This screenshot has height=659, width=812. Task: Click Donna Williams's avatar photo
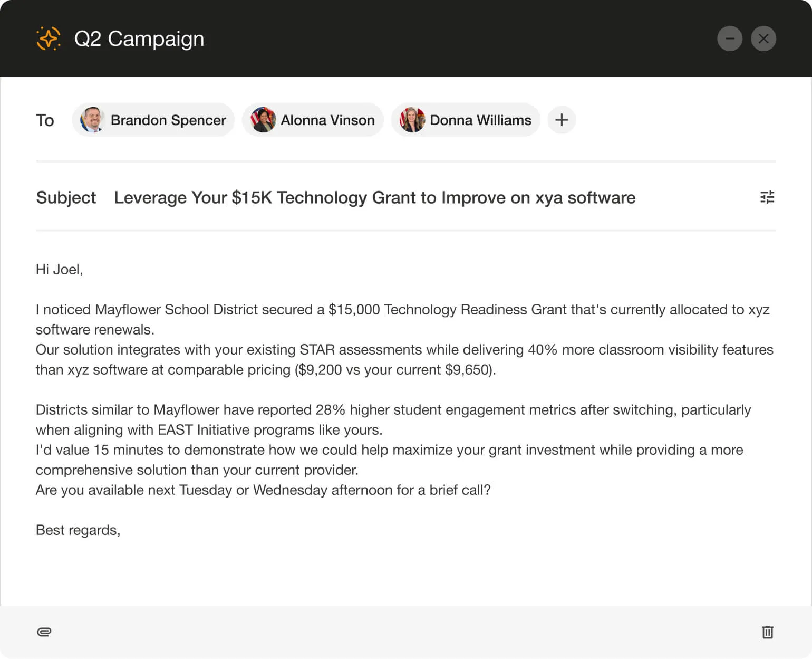(x=412, y=120)
